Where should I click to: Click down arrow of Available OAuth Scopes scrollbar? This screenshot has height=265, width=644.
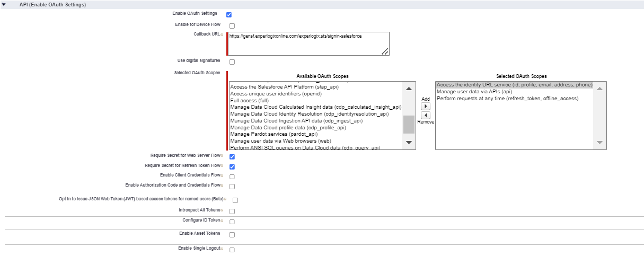[x=409, y=142]
